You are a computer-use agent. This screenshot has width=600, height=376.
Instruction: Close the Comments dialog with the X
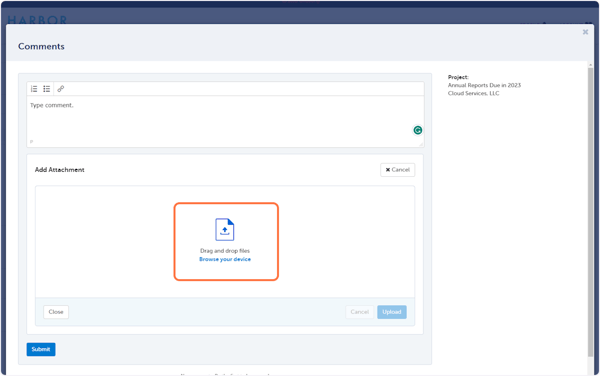(585, 32)
